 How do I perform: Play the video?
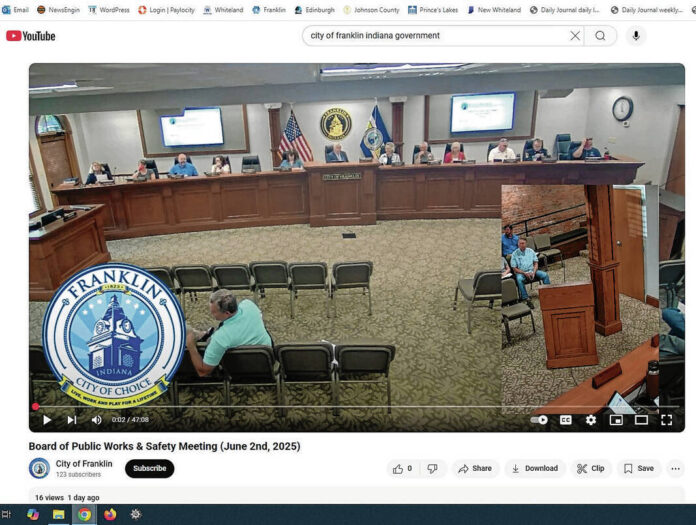[46, 420]
